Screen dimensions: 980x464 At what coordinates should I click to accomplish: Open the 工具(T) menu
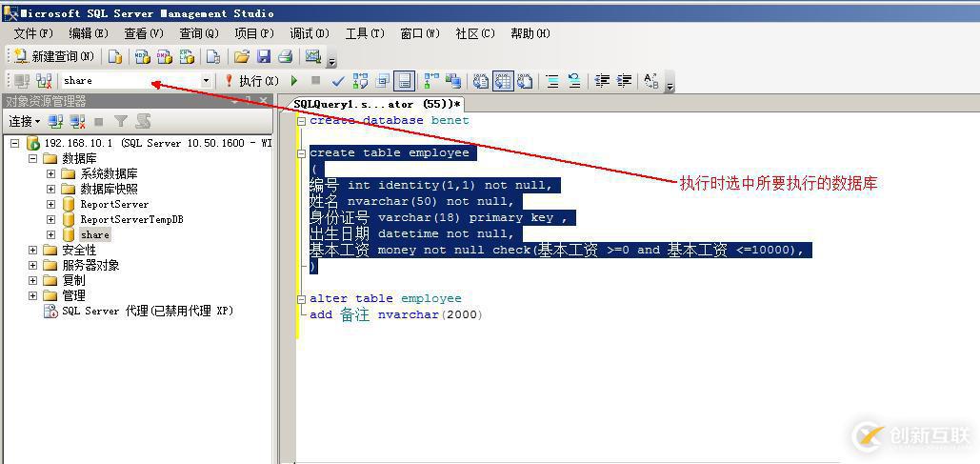(365, 33)
